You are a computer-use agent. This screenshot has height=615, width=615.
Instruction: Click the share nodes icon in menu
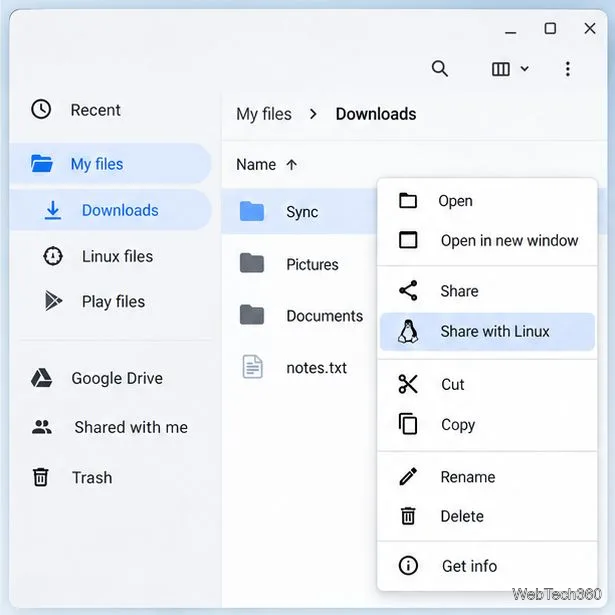[408, 291]
